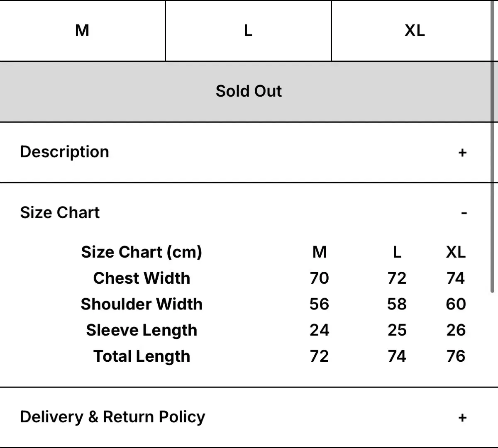Click the Sleeve Length row label
The height and width of the screenshot is (448, 498).
point(142,330)
